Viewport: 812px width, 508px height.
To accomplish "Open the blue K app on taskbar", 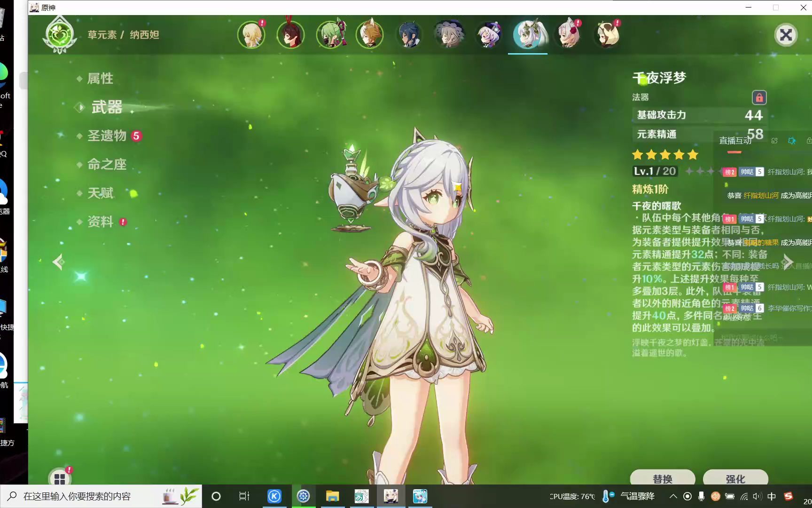I will click(274, 496).
